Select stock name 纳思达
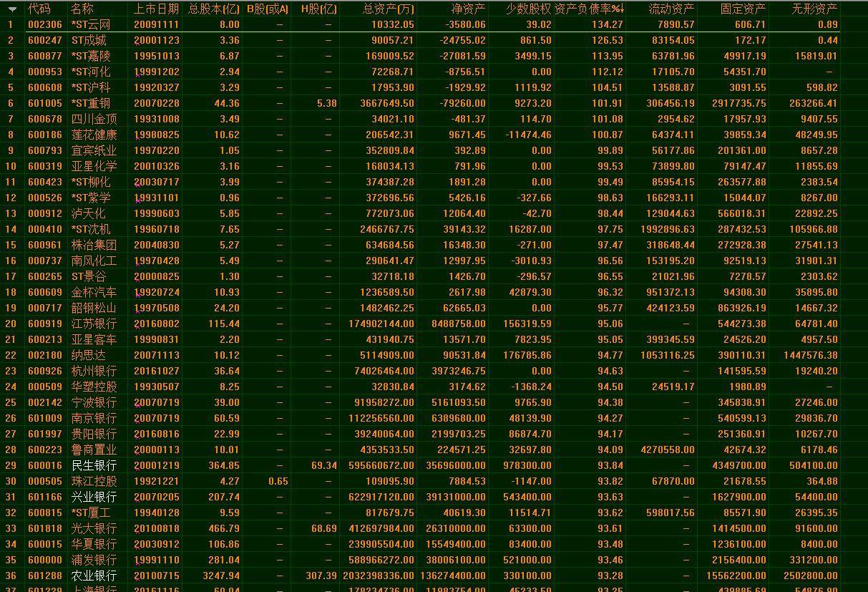The width and height of the screenshot is (868, 592). (88, 355)
